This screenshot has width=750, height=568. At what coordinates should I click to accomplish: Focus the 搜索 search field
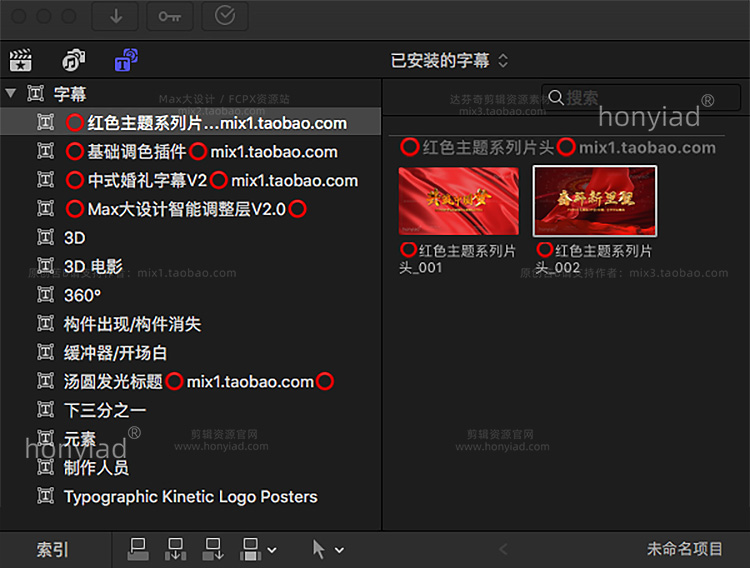click(x=641, y=98)
